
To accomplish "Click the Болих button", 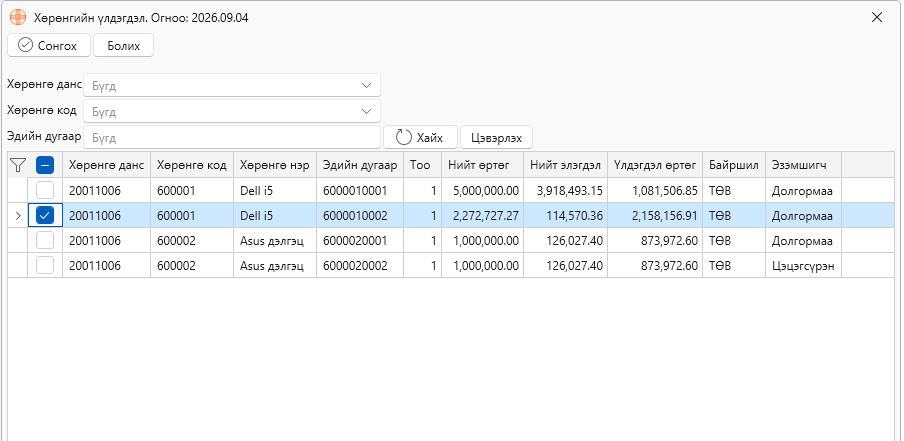I will pos(123,46).
